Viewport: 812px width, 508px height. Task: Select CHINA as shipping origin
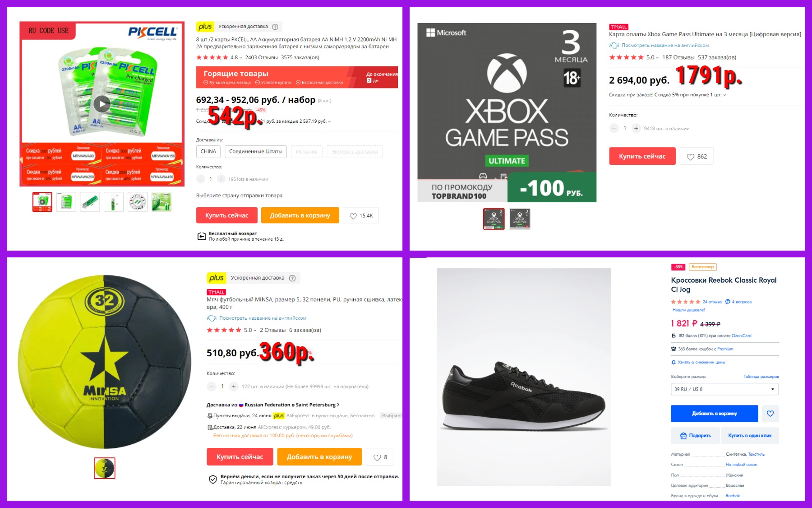tap(208, 152)
